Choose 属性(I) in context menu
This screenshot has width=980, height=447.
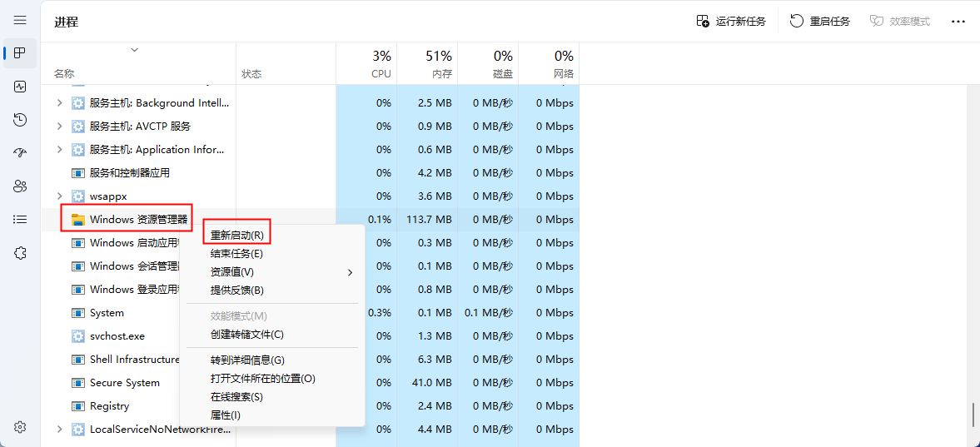(225, 415)
